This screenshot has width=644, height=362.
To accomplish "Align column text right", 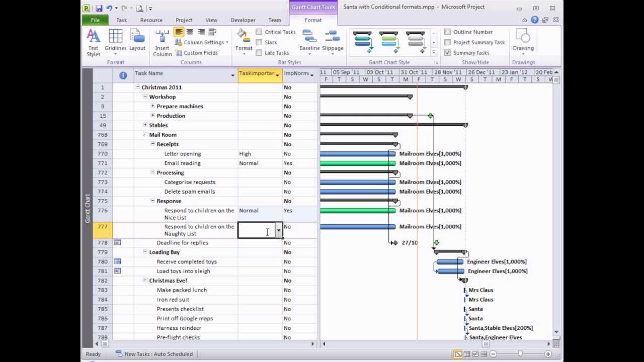I will (201, 32).
